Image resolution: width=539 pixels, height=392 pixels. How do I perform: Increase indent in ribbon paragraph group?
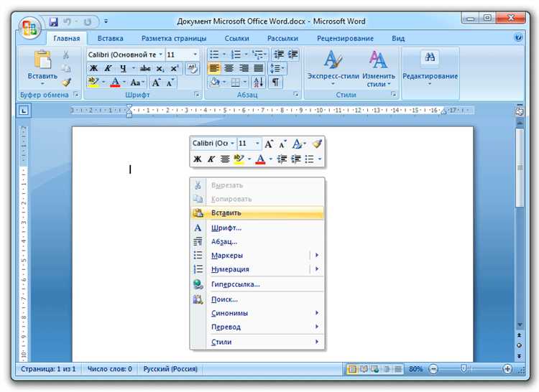tap(293, 55)
